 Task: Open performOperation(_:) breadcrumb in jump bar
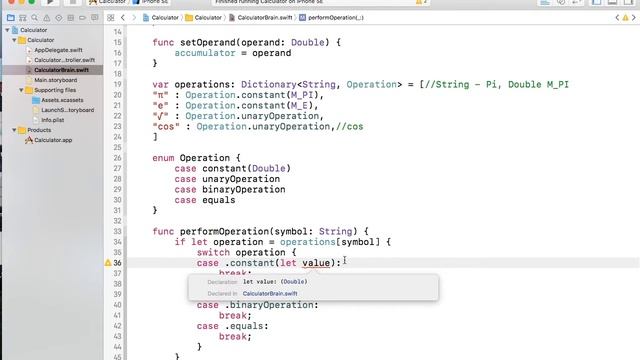[x=331, y=18]
